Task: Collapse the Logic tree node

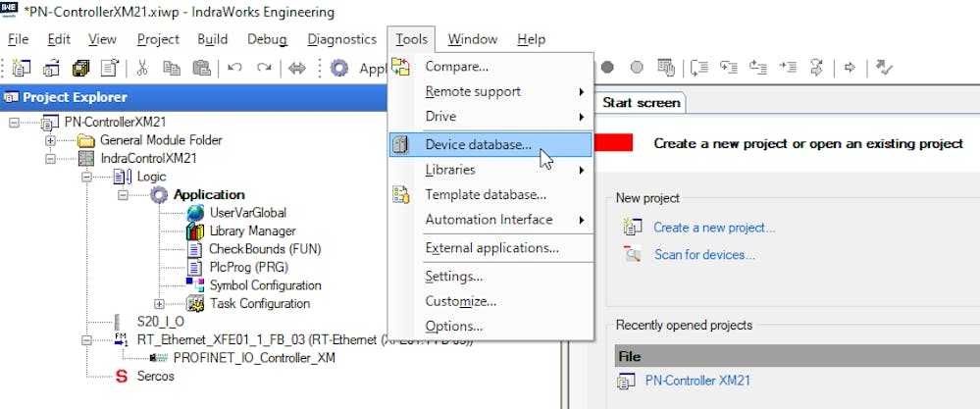Action: (87, 178)
